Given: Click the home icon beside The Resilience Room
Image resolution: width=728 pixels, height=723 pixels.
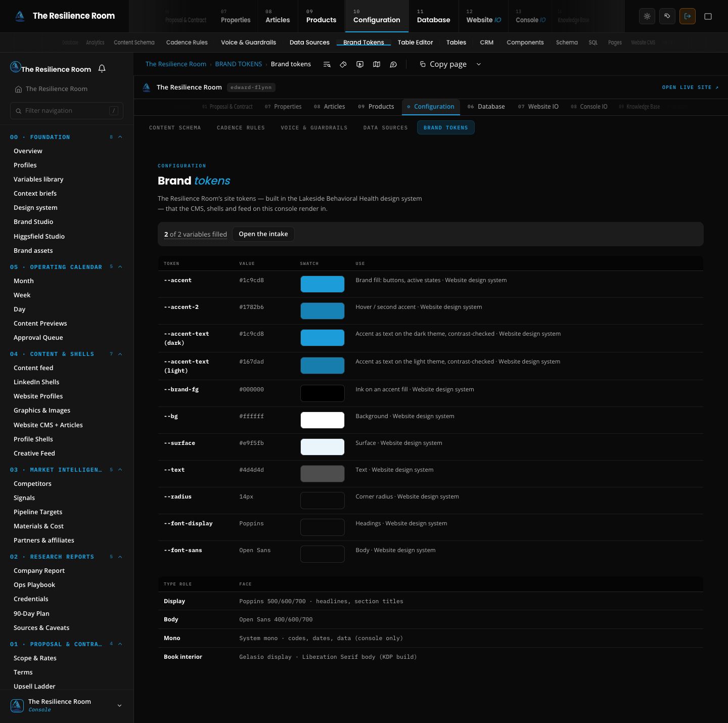Looking at the screenshot, I should 18,89.
